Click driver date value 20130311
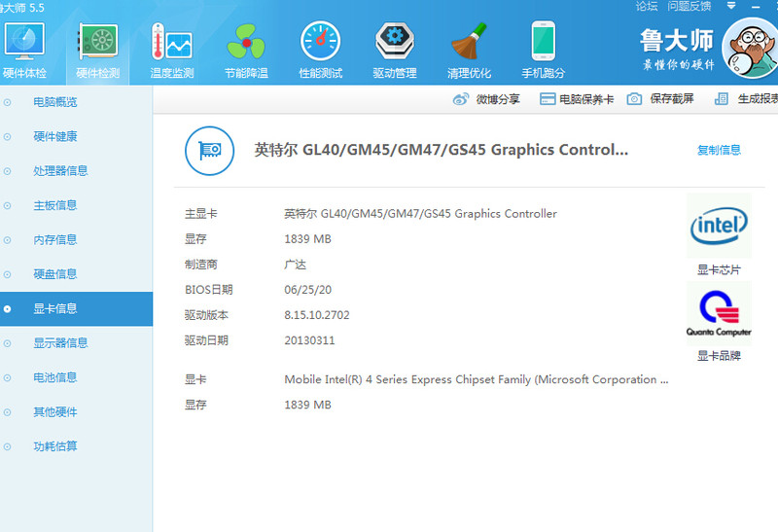778x532 pixels. 309,340
